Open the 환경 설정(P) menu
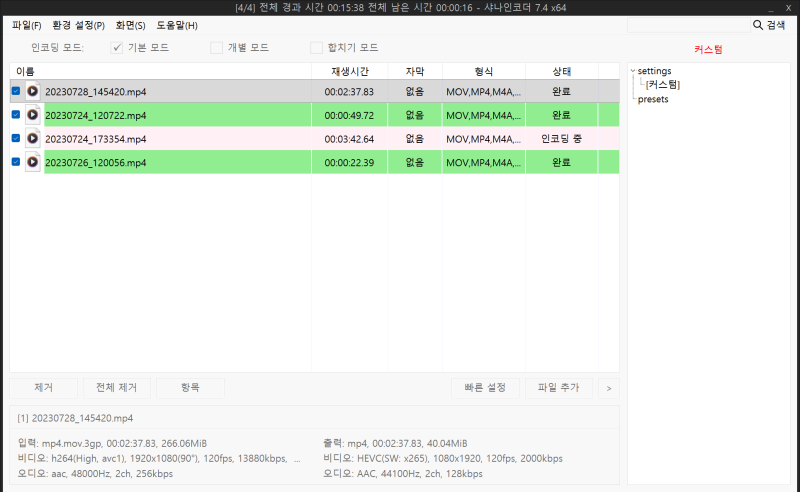The height and width of the screenshot is (492, 800). (79, 25)
